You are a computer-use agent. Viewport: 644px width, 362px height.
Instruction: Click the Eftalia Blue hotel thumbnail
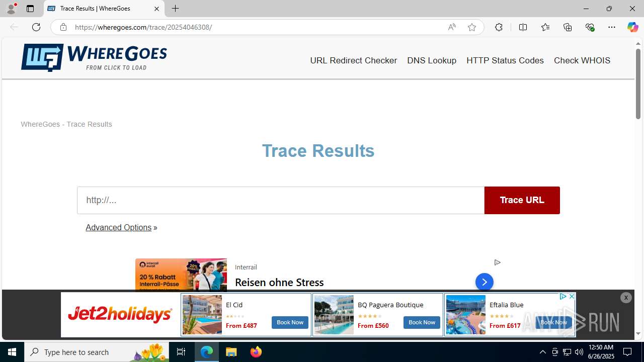click(466, 315)
